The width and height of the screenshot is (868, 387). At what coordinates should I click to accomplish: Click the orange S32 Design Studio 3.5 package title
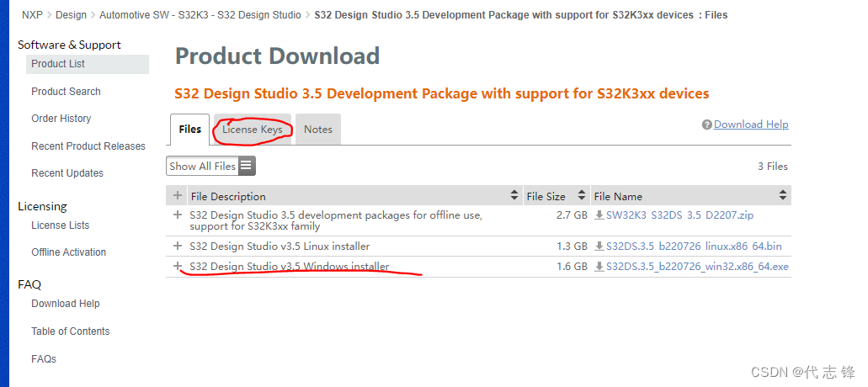tap(442, 93)
